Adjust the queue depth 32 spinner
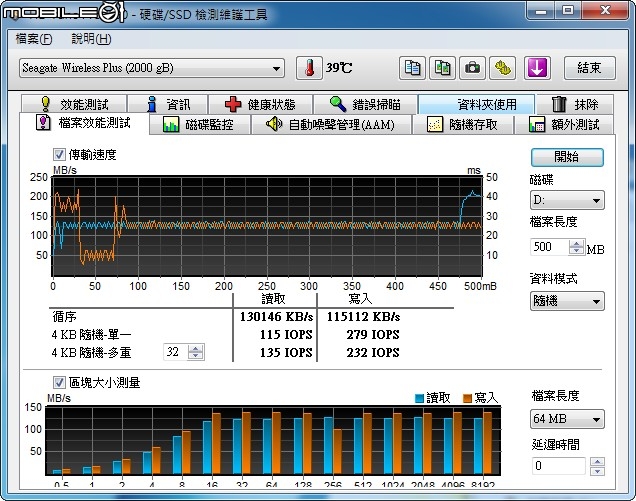The width and height of the screenshot is (636, 501). [x=196, y=352]
